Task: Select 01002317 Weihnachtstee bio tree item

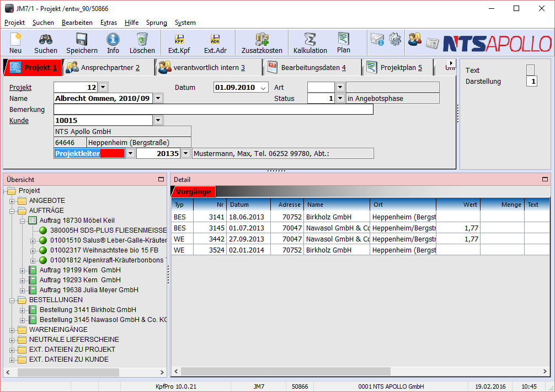Action: (104, 250)
